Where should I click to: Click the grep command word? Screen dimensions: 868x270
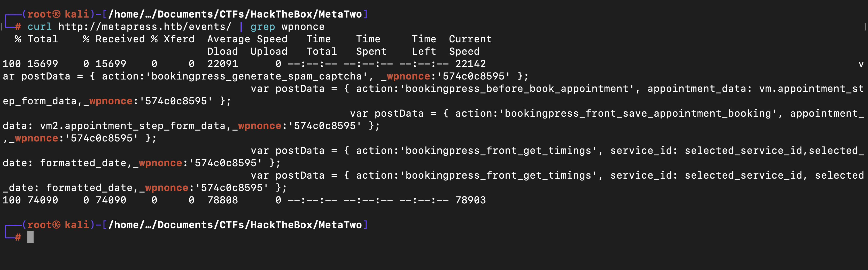(x=262, y=27)
